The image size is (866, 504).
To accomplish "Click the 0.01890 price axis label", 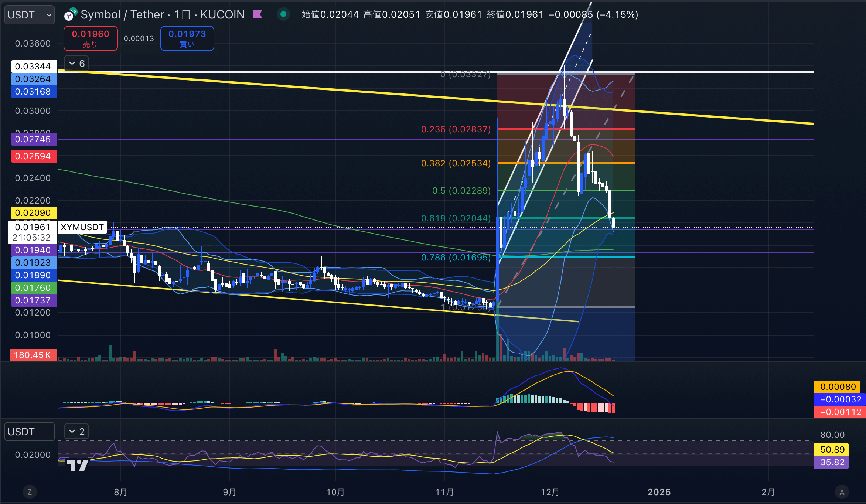I will click(33, 275).
